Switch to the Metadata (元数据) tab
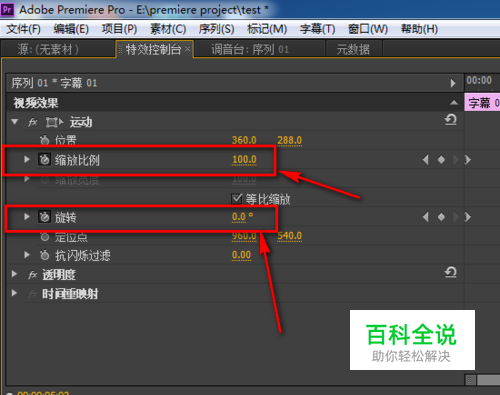500x395 pixels. (353, 49)
